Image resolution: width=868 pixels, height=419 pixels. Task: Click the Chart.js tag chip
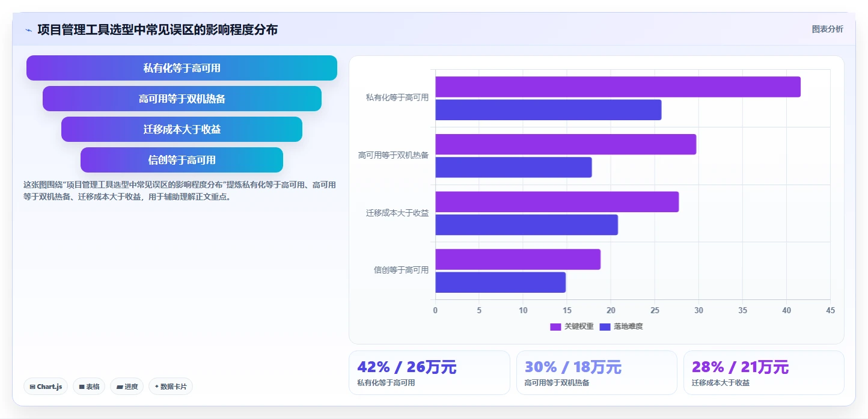(x=46, y=387)
